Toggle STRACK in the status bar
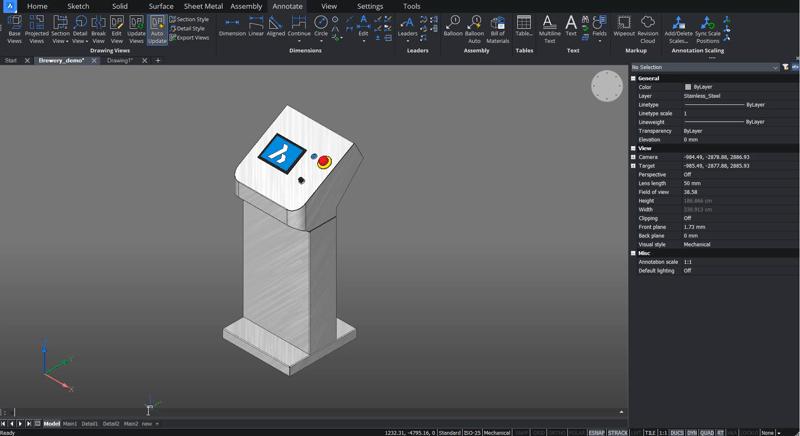 [x=618, y=432]
